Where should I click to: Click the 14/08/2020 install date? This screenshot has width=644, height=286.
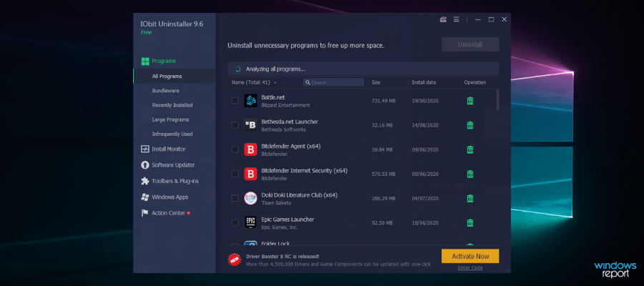click(425, 125)
